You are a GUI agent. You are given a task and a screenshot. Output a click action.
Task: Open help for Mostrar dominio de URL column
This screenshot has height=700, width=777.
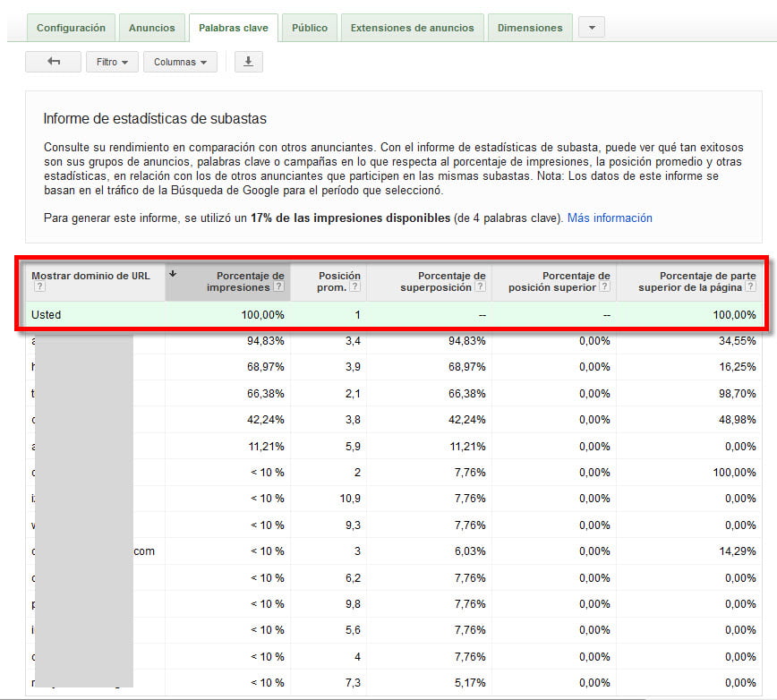pyautogui.click(x=42, y=285)
